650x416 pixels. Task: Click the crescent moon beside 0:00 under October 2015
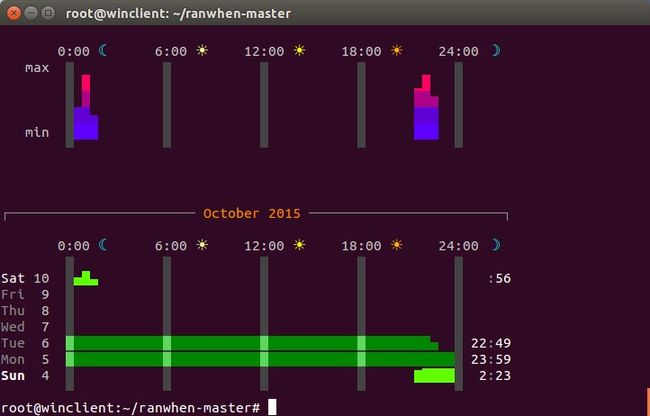click(103, 245)
